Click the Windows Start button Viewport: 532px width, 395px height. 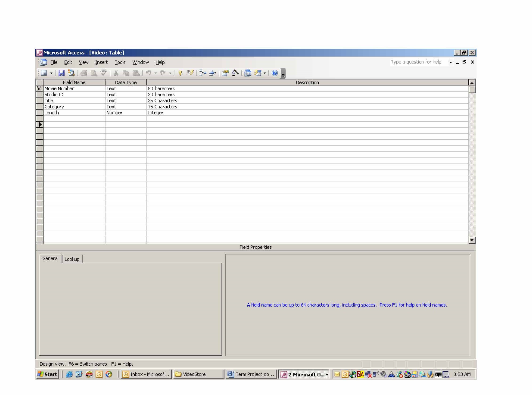tap(48, 374)
